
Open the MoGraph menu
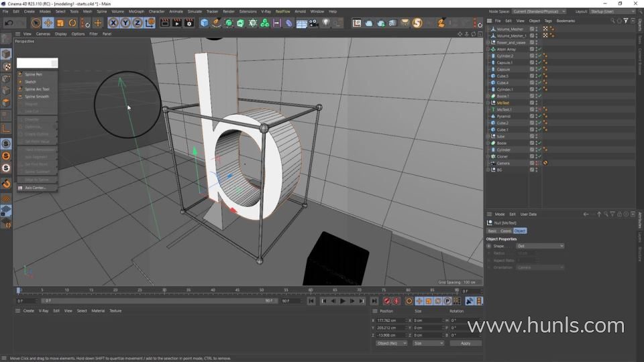click(x=136, y=11)
